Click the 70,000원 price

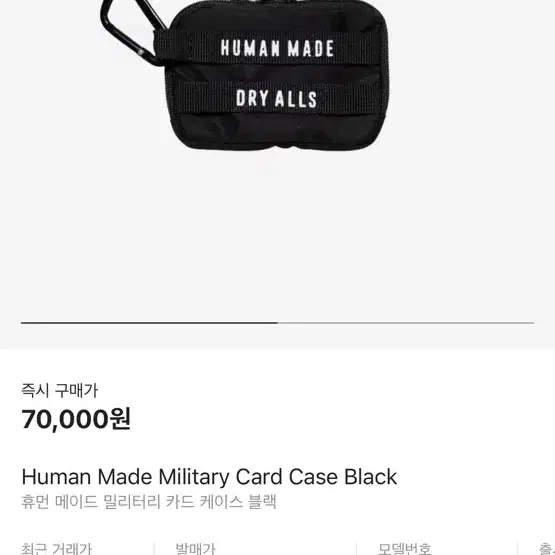76,419
